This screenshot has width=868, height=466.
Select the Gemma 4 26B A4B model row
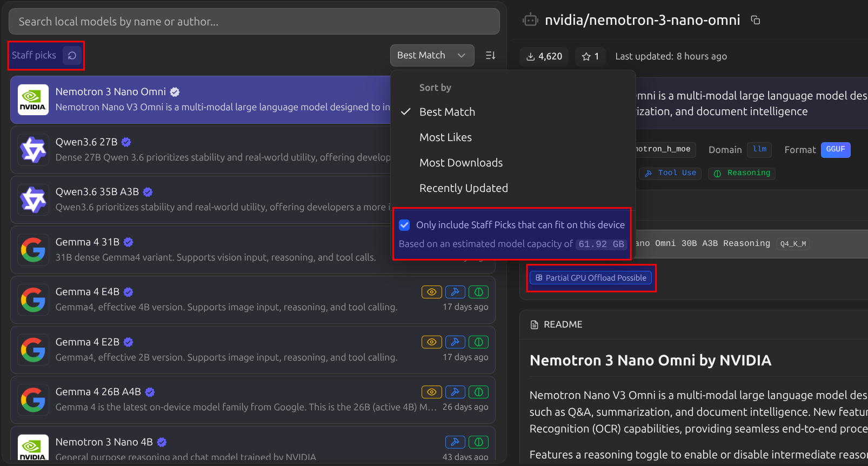click(253, 400)
